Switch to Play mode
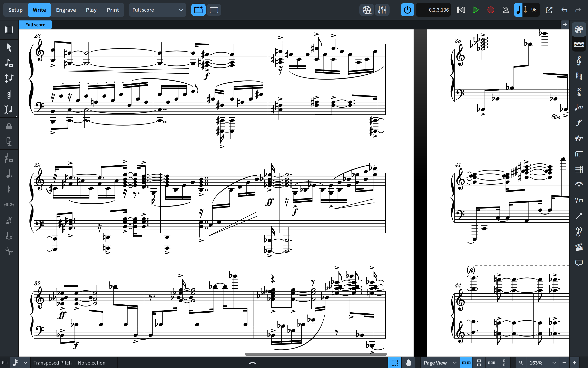Viewport: 588px width, 368px height. (x=91, y=10)
